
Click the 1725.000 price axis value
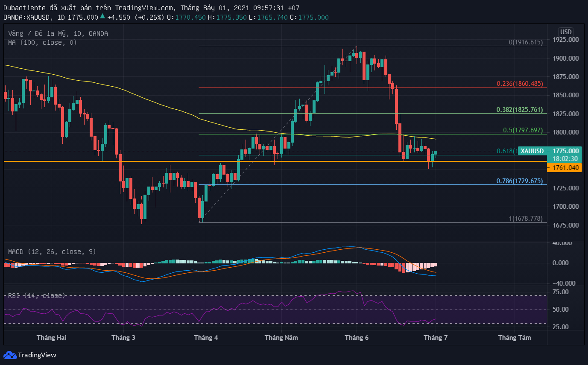[x=566, y=188]
